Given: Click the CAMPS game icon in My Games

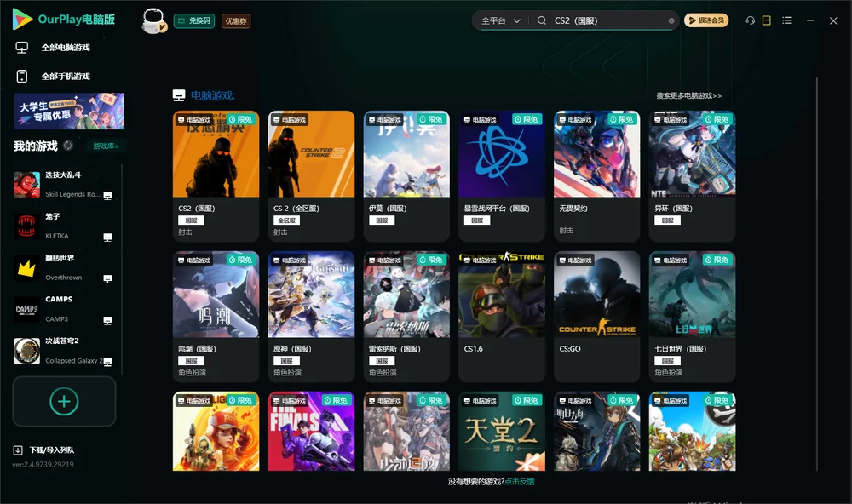Looking at the screenshot, I should (x=26, y=309).
